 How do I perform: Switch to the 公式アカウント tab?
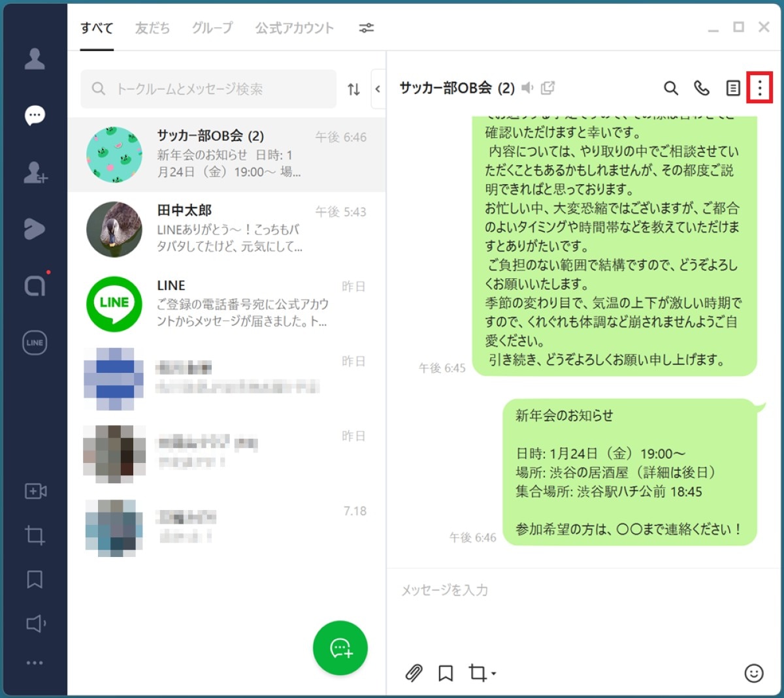(294, 28)
